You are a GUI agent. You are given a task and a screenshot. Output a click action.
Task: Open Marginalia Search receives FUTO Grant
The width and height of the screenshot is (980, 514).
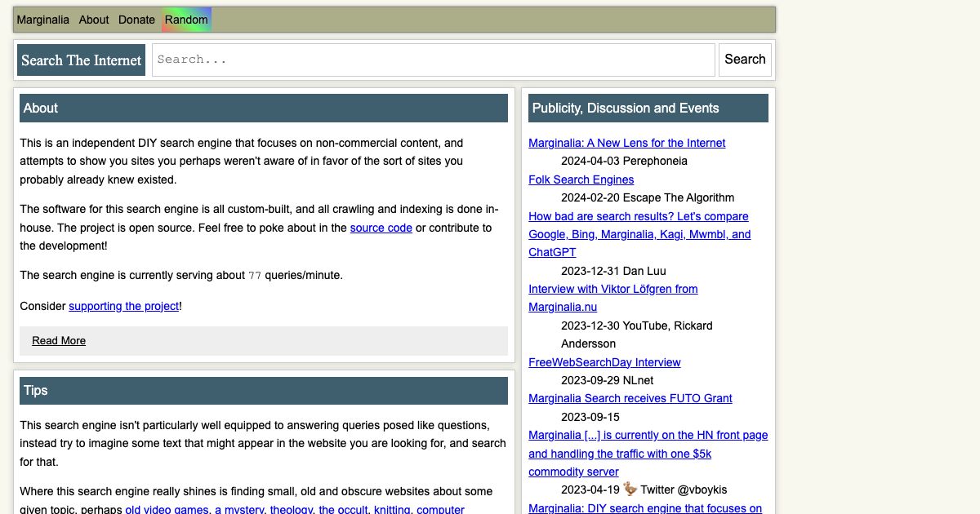coord(630,398)
